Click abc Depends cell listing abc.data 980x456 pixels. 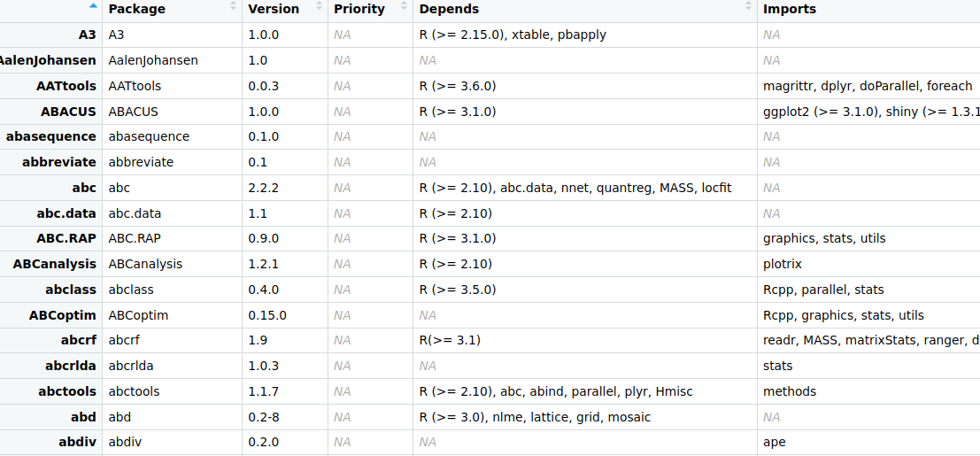[x=585, y=188]
